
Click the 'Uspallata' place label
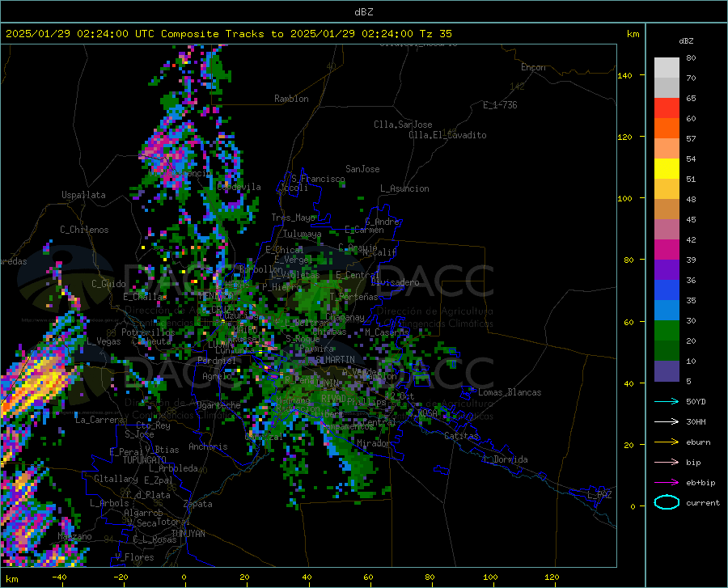pyautogui.click(x=83, y=195)
